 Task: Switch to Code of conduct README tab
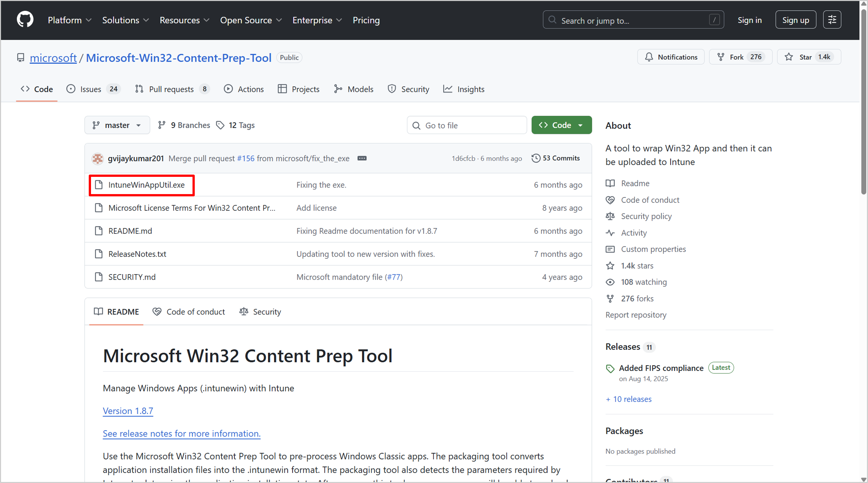pyautogui.click(x=189, y=312)
